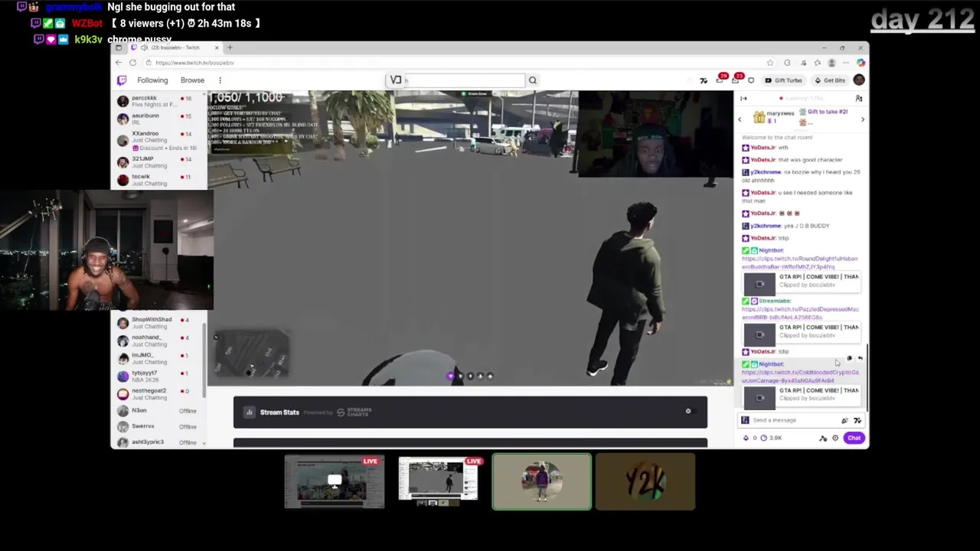Click the Bits balance icon below chat
The height and width of the screenshot is (551, 980).
coord(746,438)
